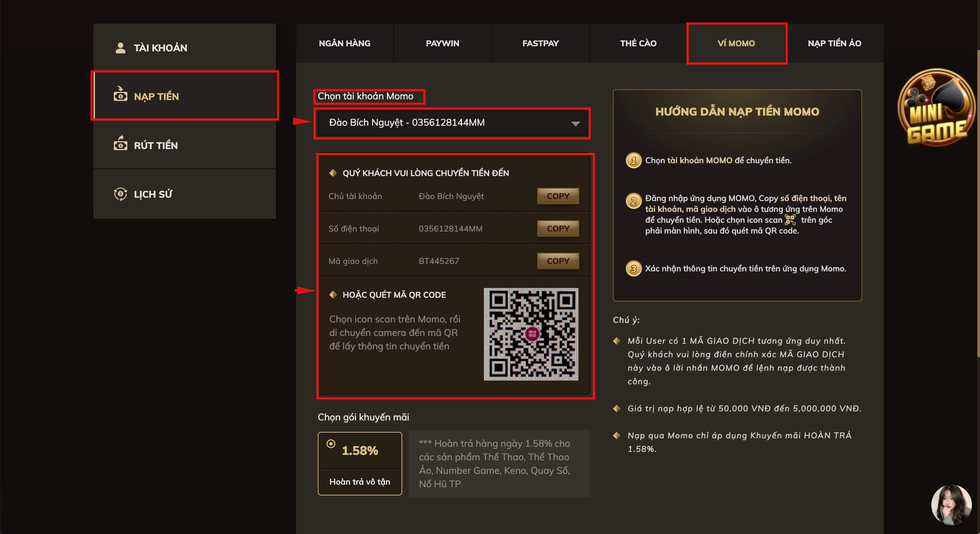Open the Lịch Sử sidebar menu

tap(184, 194)
